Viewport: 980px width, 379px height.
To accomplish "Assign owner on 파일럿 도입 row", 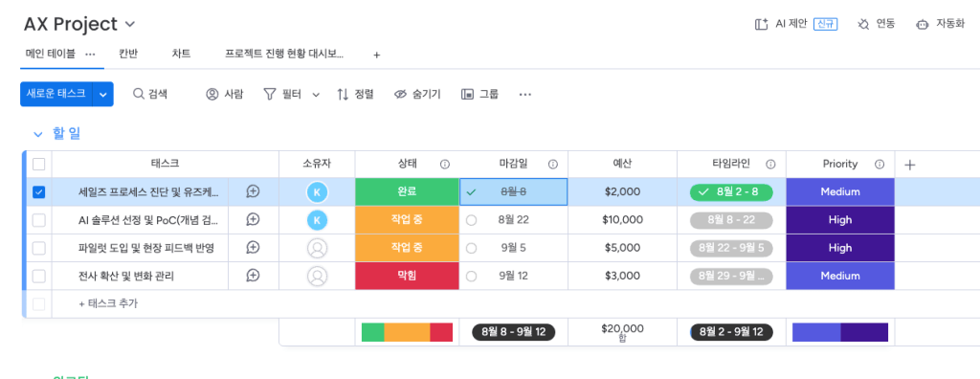I will (x=317, y=248).
